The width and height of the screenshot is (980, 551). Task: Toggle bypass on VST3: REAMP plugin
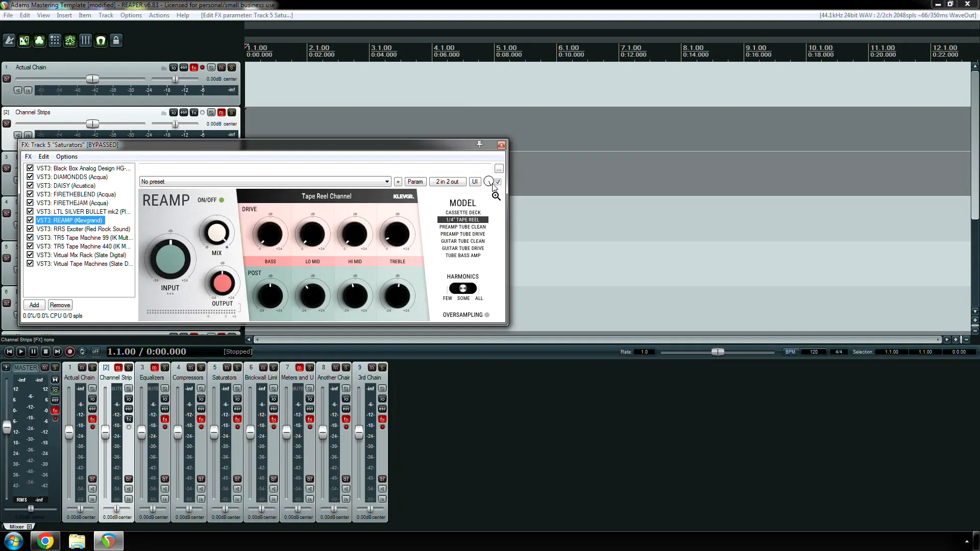(30, 220)
